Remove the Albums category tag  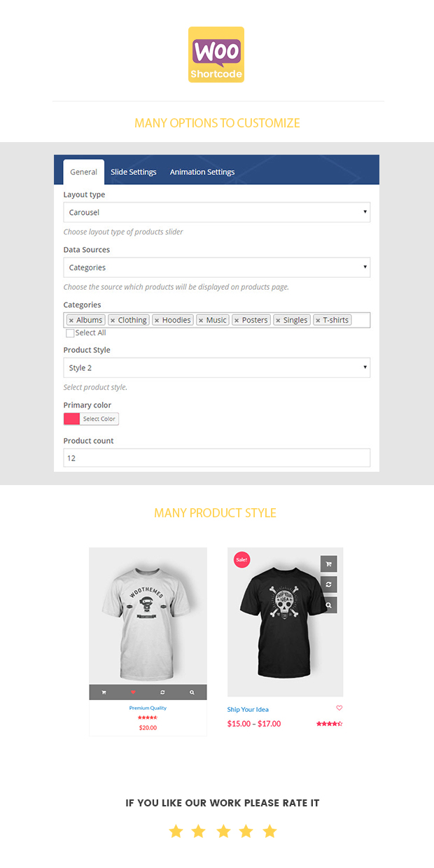(71, 321)
